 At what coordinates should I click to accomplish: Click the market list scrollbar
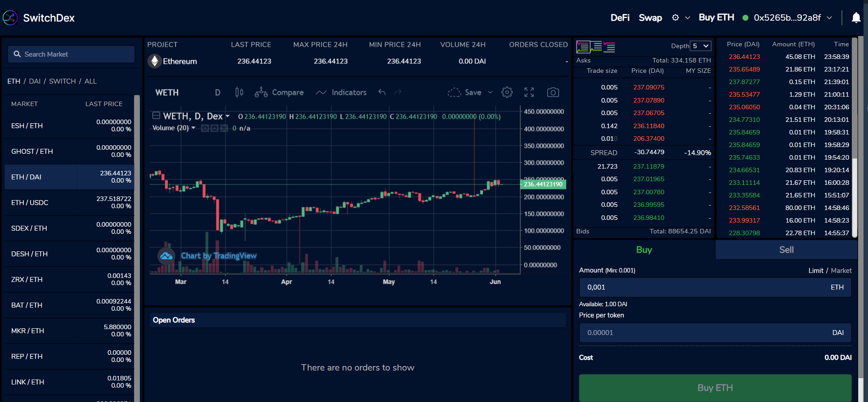pyautogui.click(x=137, y=247)
